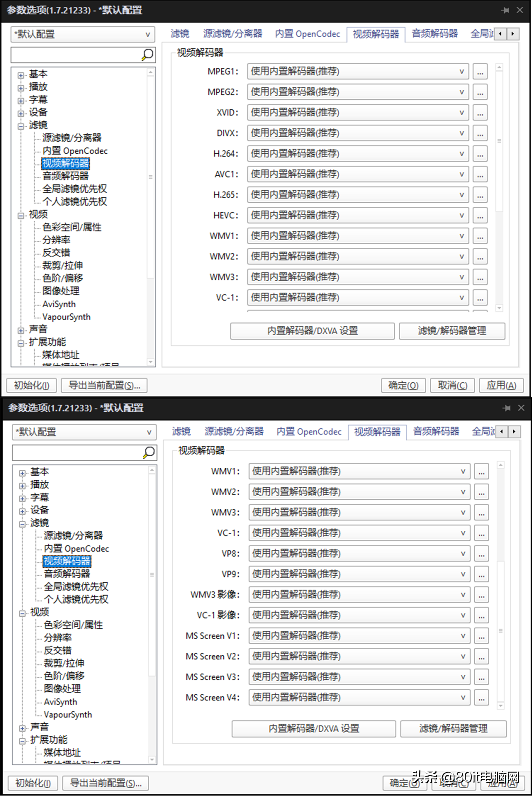Pin the settings window with the pin icon

tap(505, 10)
